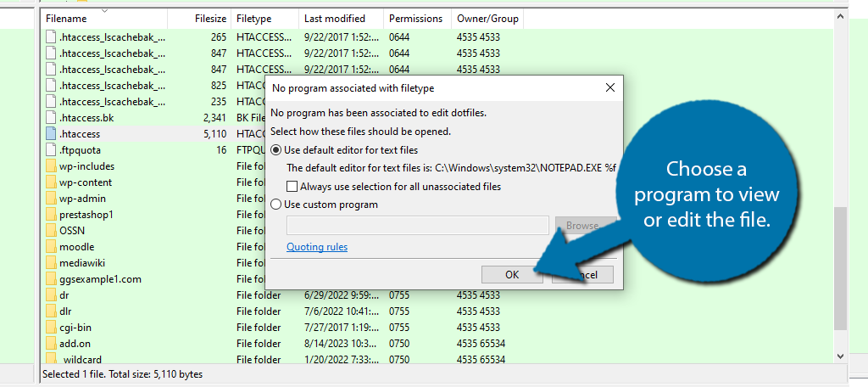Sort by Last modified column header
The width and height of the screenshot is (868, 387).
334,18
